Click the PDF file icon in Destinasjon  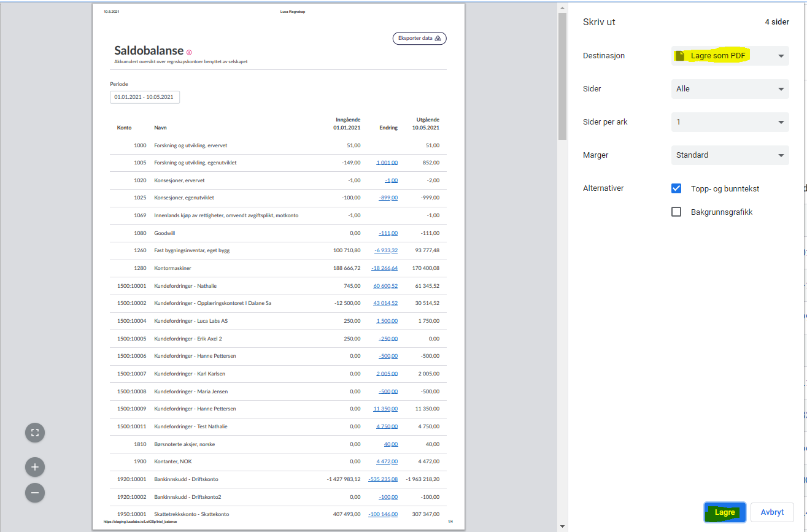point(680,56)
